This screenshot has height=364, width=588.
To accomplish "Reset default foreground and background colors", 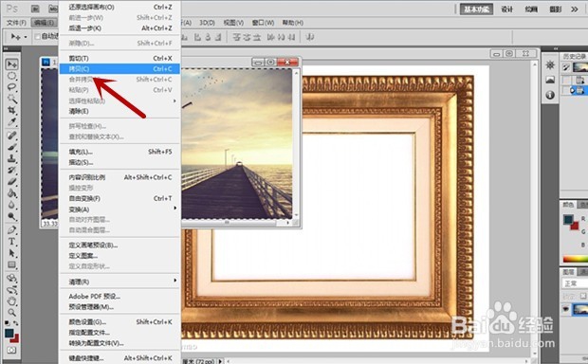I will [8, 322].
